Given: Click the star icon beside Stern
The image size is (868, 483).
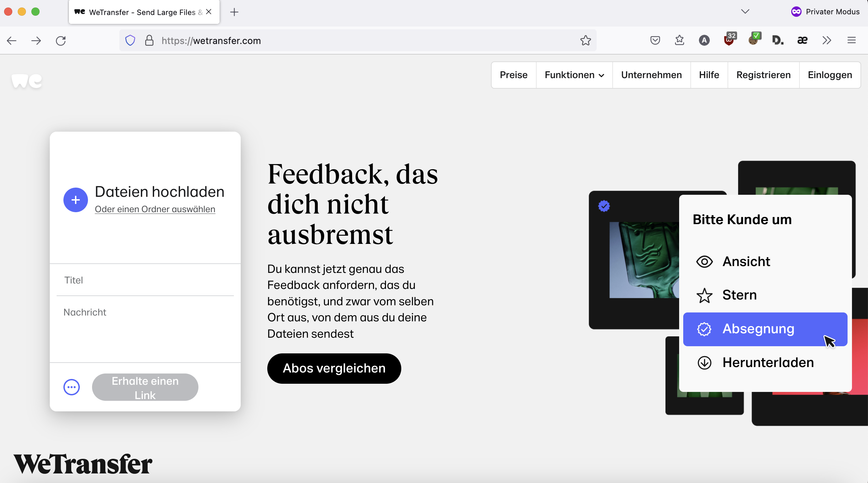Looking at the screenshot, I should coord(704,295).
